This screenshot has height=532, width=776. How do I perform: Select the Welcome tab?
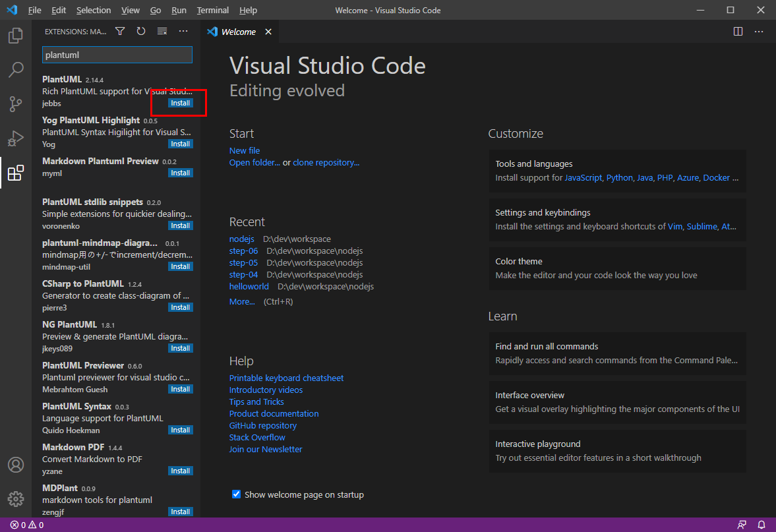pos(238,31)
